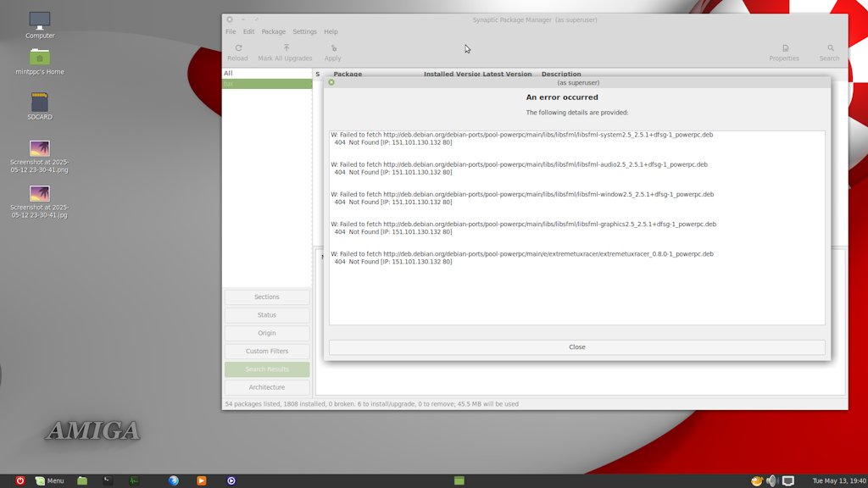Viewport: 868px width, 488px height.
Task: Open mintppc's Home folder icon
Action: point(40,58)
